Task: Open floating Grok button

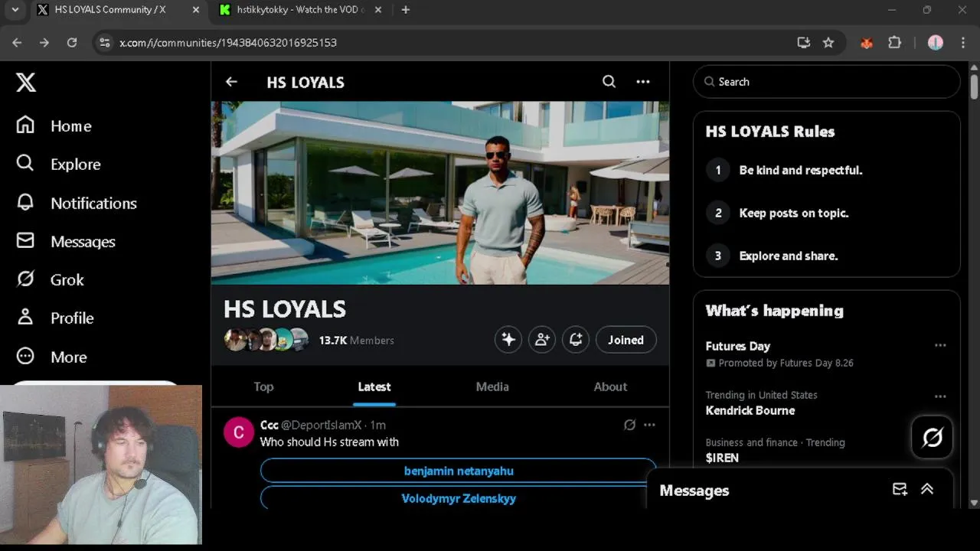Action: 932,437
